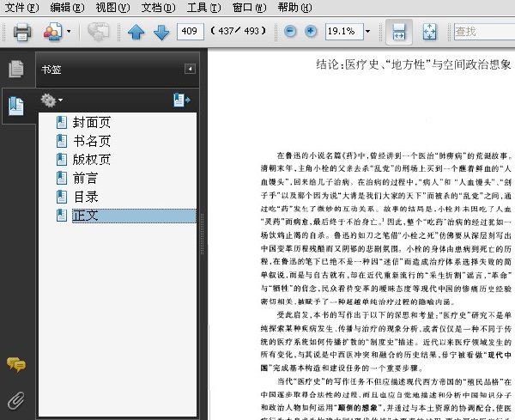
Task: Click the grayed-out review comment icon
Action: click(98, 32)
